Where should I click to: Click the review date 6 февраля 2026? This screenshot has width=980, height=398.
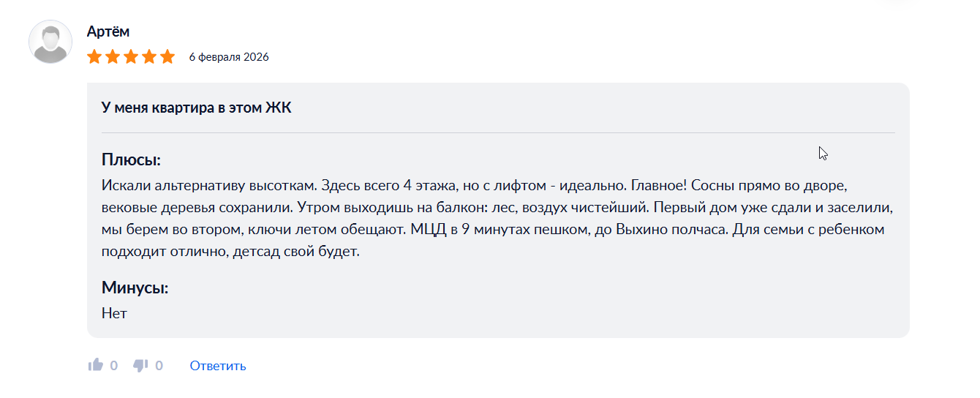pyautogui.click(x=229, y=57)
